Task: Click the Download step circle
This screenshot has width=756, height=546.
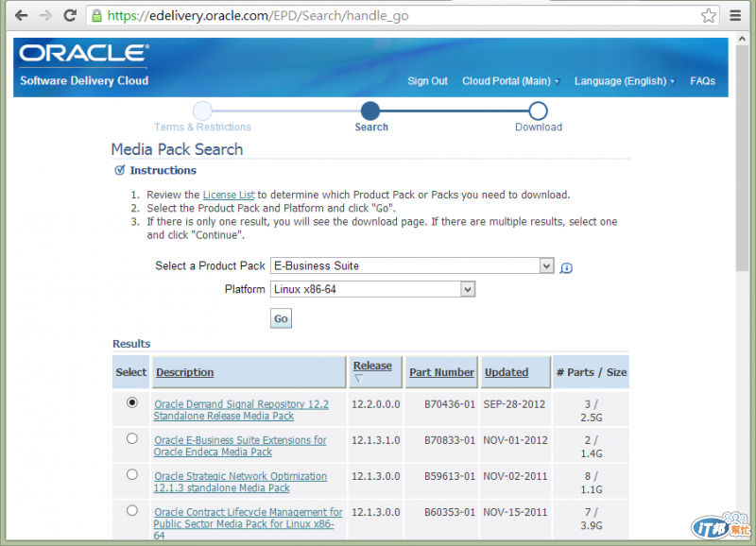Action: point(538,111)
